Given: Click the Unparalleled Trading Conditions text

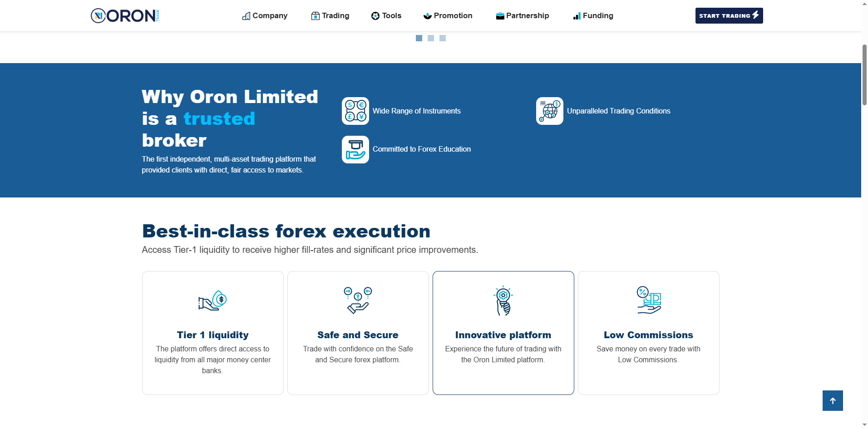Looking at the screenshot, I should tap(619, 111).
